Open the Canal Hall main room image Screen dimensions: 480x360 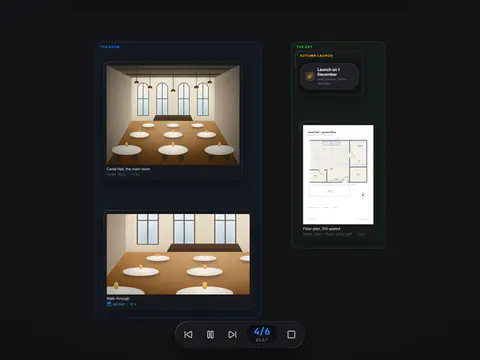(x=173, y=115)
